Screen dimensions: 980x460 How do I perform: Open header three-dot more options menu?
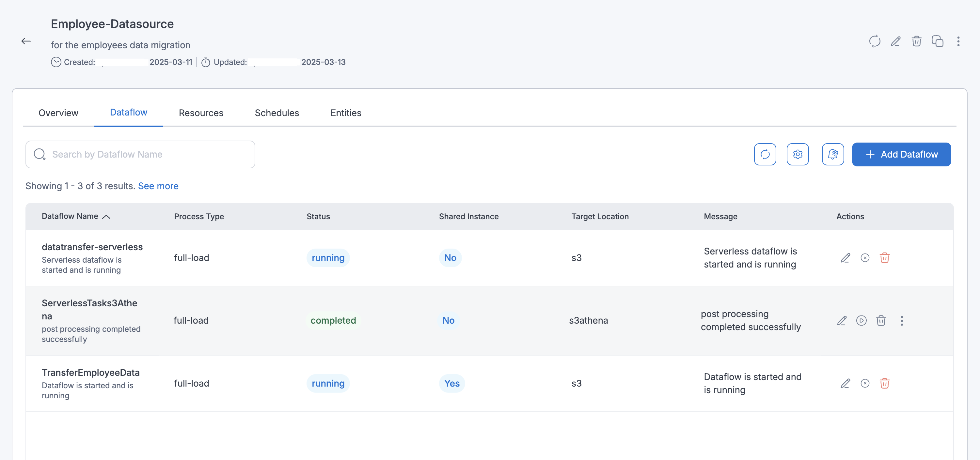click(x=958, y=41)
